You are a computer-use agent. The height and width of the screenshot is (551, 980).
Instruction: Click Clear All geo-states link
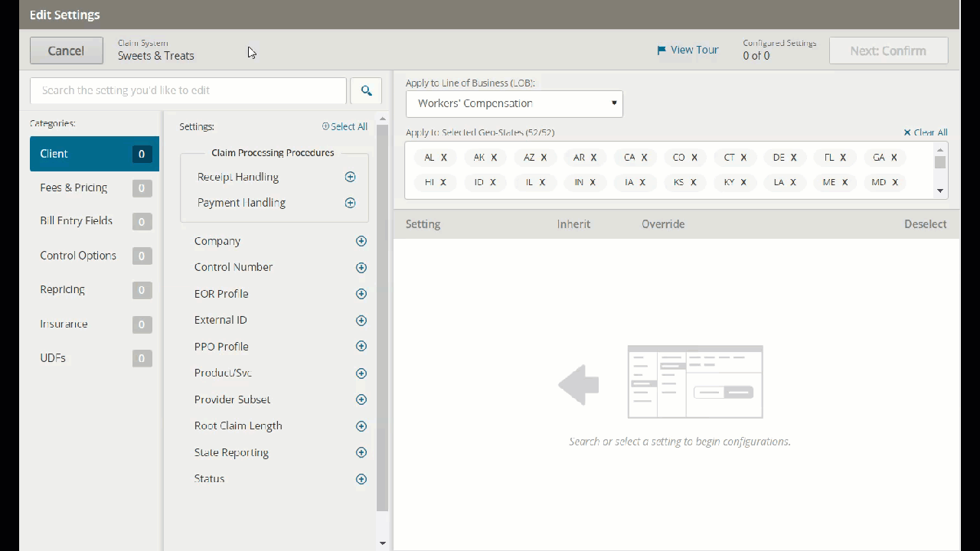(x=925, y=132)
